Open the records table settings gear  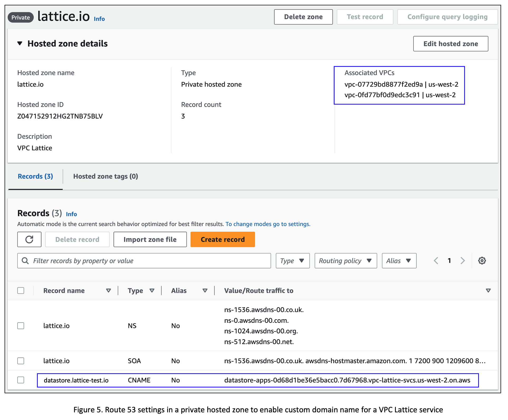(482, 261)
